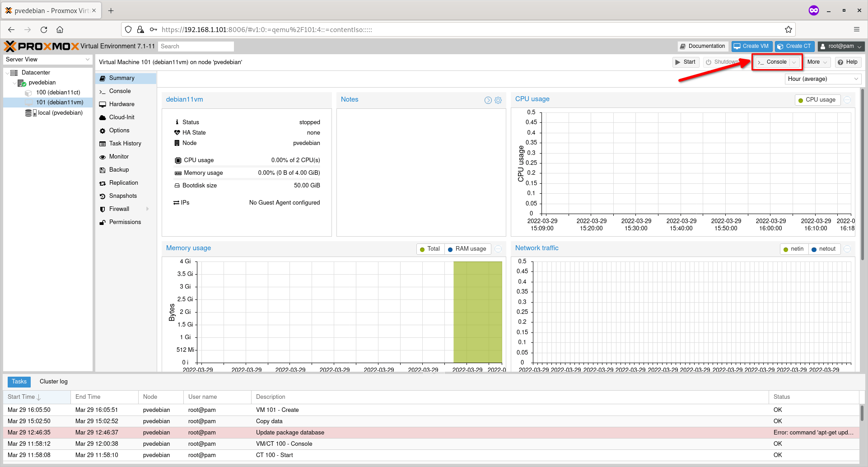Click the Help button
868x467 pixels.
click(848, 62)
